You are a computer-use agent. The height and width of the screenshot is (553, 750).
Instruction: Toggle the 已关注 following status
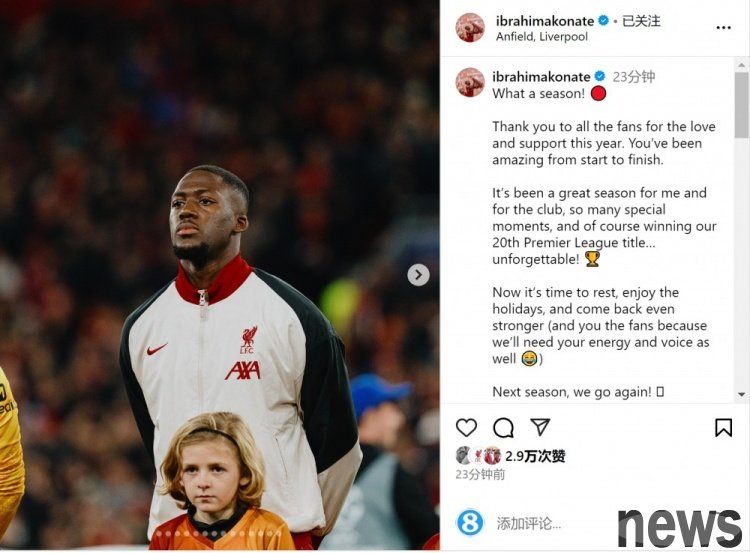pos(641,21)
